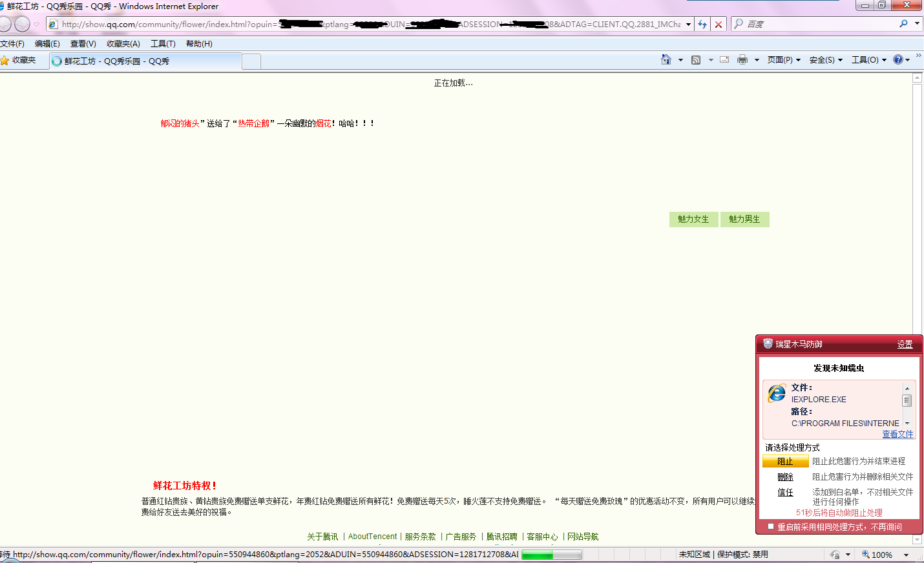Open the 广告服务 footer link
Image resolution: width=924 pixels, height=563 pixels.
461,537
